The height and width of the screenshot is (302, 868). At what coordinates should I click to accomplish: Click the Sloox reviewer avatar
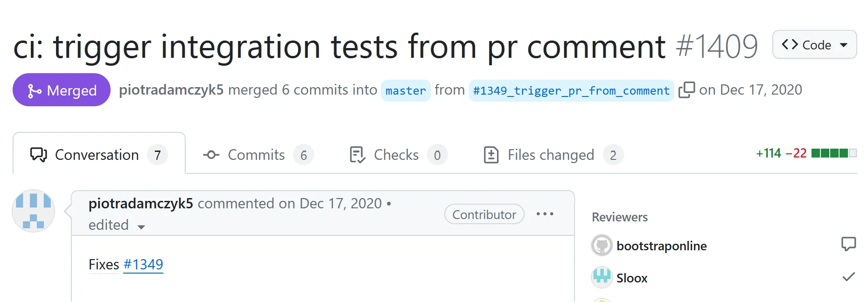pos(602,278)
